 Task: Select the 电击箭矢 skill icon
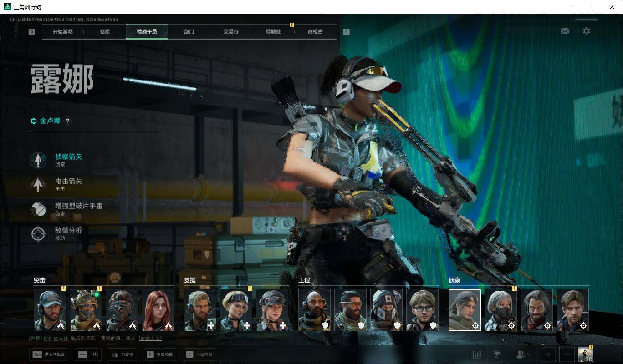pyautogui.click(x=38, y=184)
